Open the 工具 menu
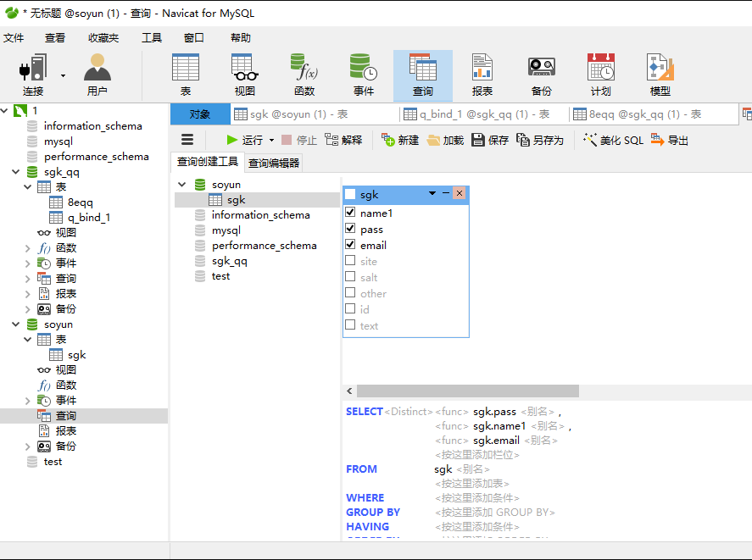This screenshot has height=560, width=752. (x=152, y=38)
